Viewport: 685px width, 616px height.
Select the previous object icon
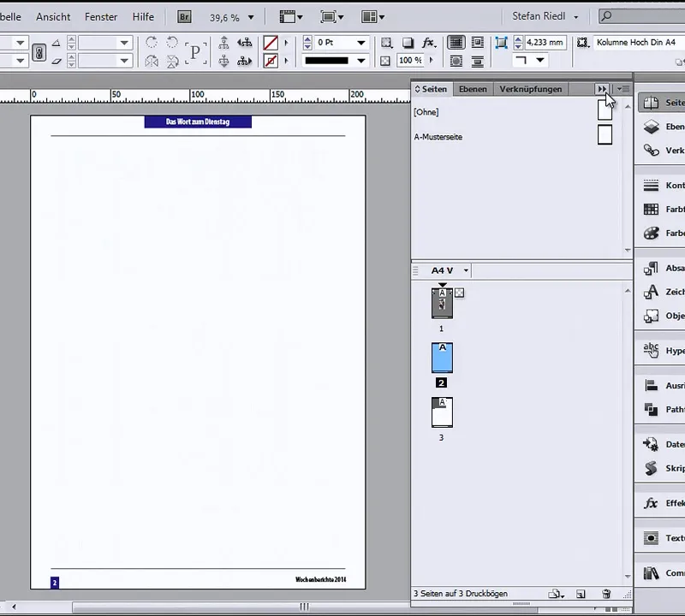[245, 42]
